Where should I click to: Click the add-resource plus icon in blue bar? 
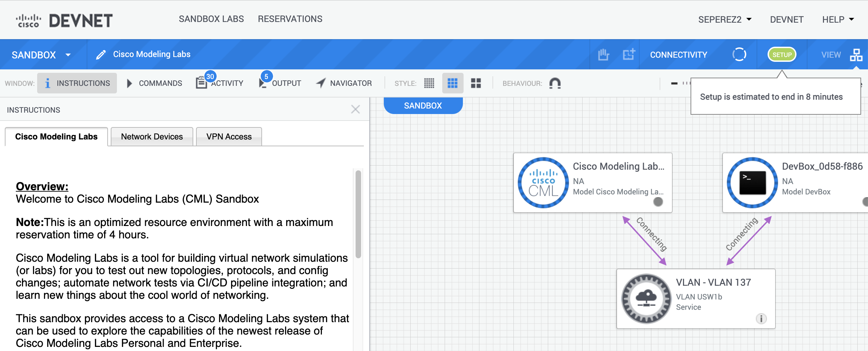[x=629, y=55]
